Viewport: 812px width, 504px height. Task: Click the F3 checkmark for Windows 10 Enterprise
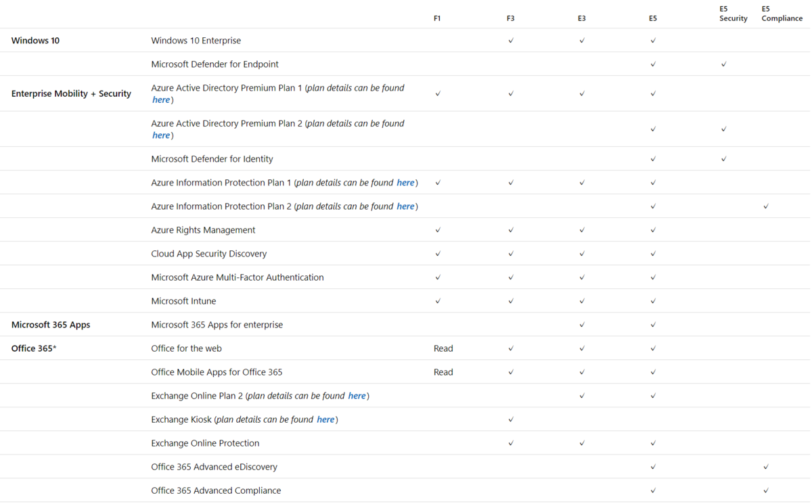click(x=511, y=41)
